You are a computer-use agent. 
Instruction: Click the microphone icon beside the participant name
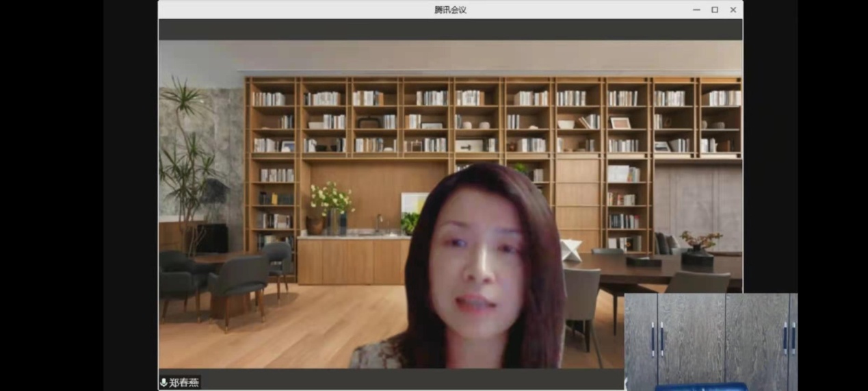tap(163, 383)
